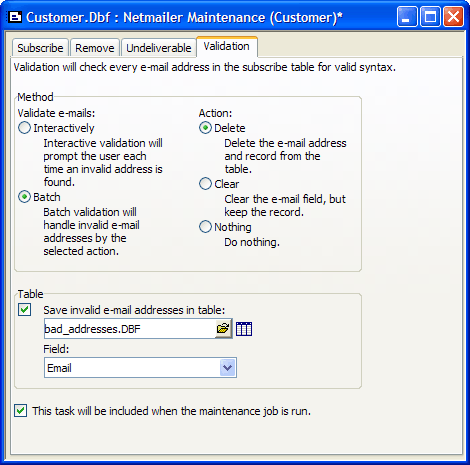Minimize the Netmailer Maintenance window
The width and height of the screenshot is (470, 465).
407,17
